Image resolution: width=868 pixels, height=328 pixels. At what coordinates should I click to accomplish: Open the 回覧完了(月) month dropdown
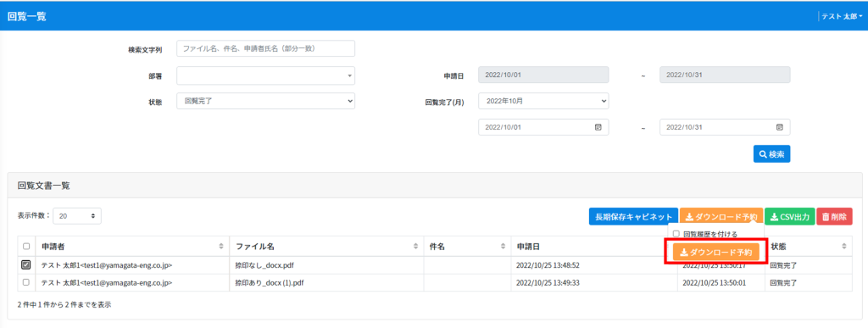coord(543,101)
